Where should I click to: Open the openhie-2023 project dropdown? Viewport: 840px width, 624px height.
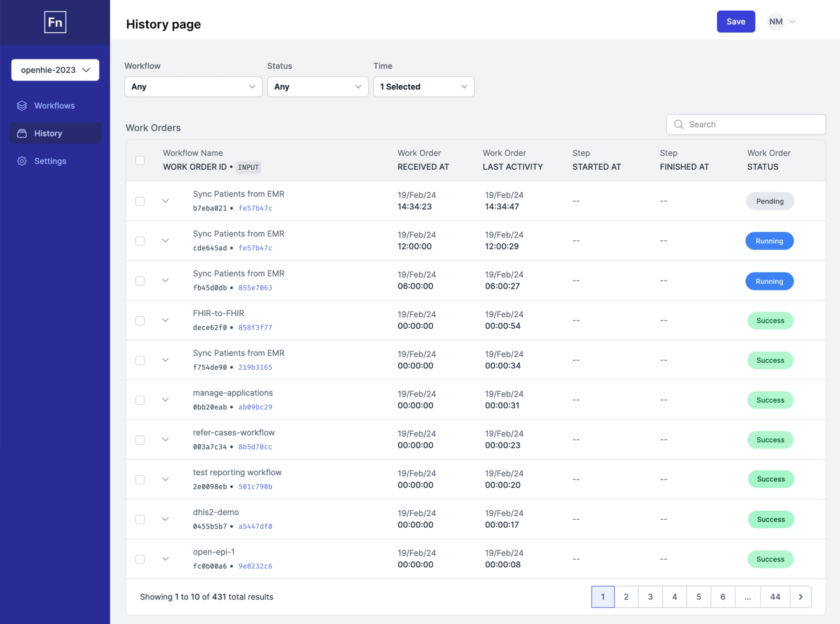[x=55, y=70]
